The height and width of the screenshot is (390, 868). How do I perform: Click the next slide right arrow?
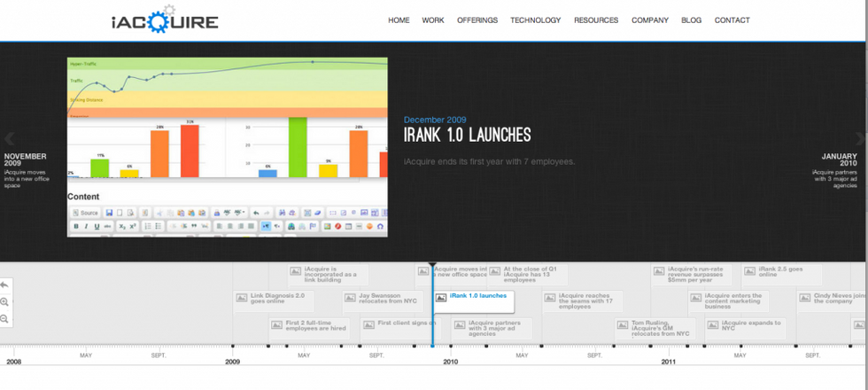860,138
